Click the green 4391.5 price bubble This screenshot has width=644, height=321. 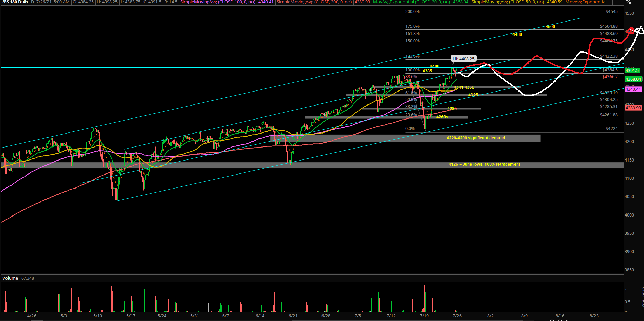(x=632, y=71)
